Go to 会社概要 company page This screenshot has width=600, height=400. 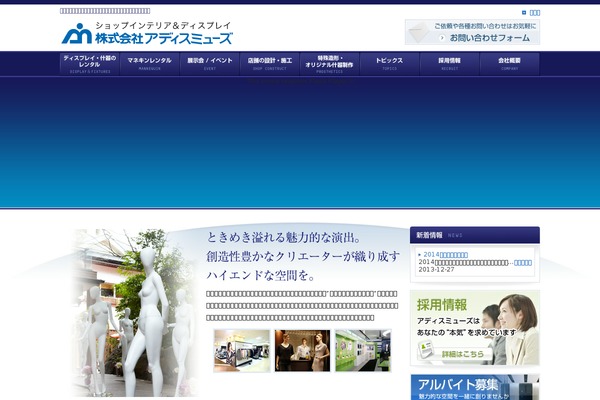point(510,64)
